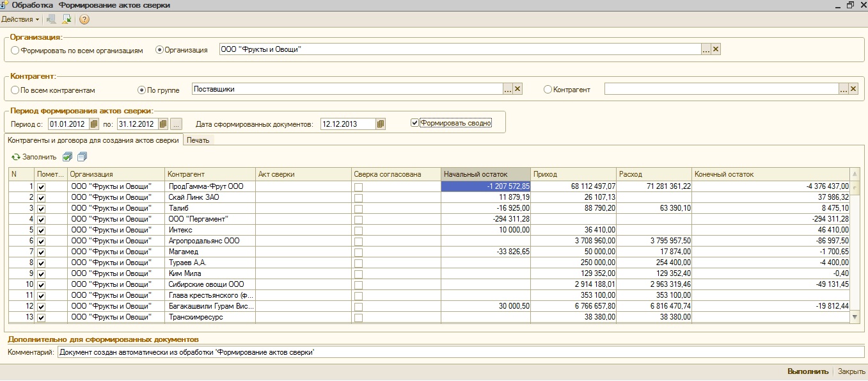This screenshot has width=868, height=381.
Task: Click the Выполнить button
Action: (x=808, y=371)
